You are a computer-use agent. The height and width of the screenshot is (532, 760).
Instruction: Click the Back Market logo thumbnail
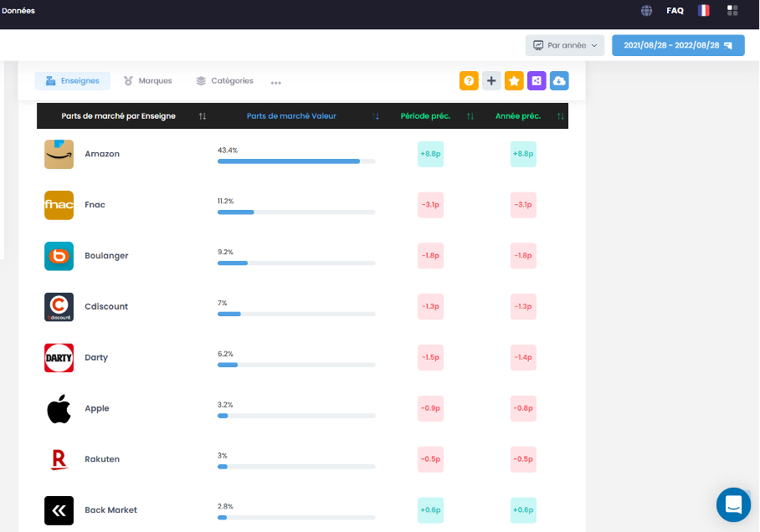pos(59,510)
